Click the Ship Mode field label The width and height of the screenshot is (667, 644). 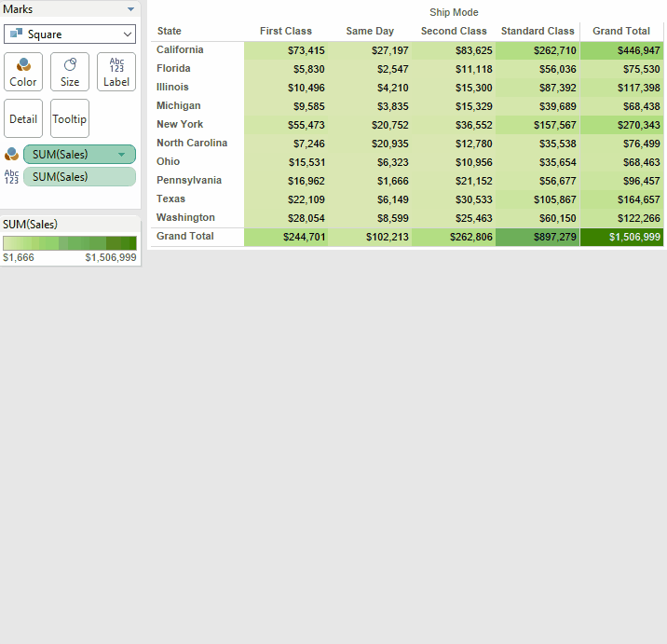pyautogui.click(x=454, y=12)
